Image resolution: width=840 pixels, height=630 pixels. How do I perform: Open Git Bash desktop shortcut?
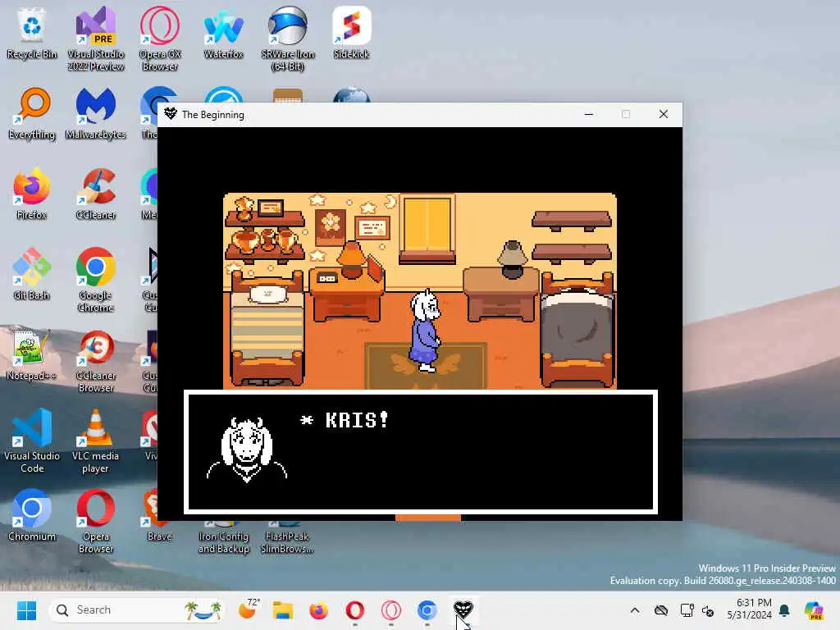click(x=32, y=274)
